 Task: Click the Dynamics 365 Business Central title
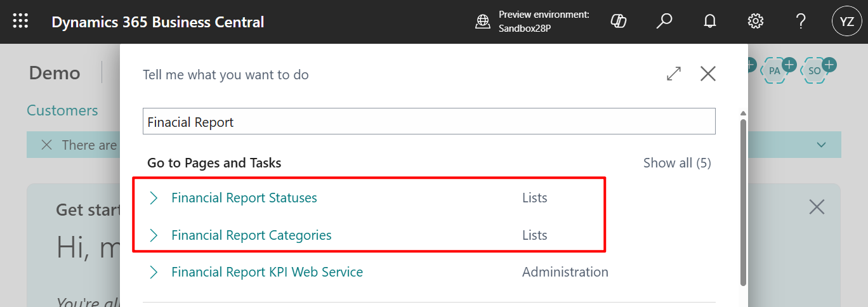click(x=157, y=22)
